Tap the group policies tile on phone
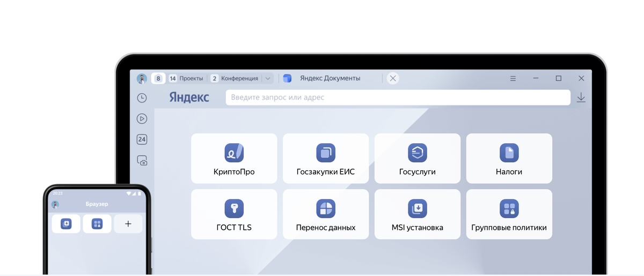The width and height of the screenshot is (644, 276). click(97, 224)
